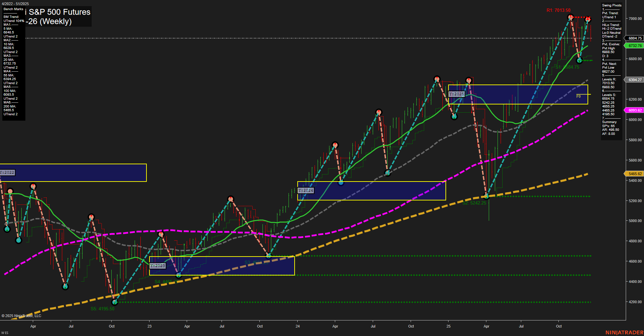
Task: Select the Y:2024 zone label
Action: point(305,190)
